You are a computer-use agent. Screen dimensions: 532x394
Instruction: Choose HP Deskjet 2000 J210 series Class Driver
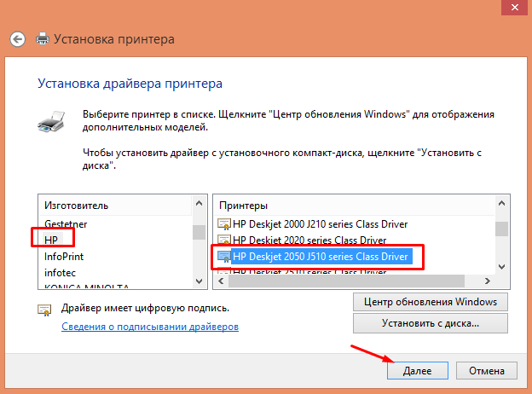coord(320,224)
